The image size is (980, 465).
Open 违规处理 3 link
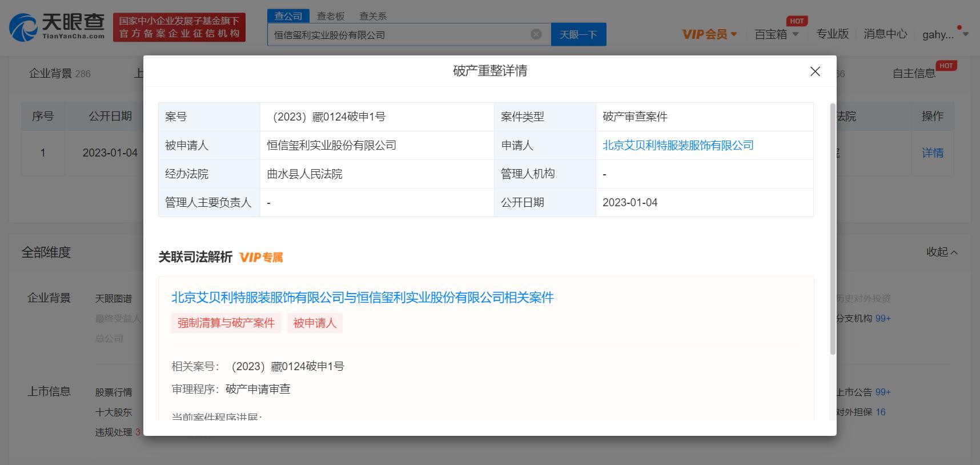[x=118, y=432]
